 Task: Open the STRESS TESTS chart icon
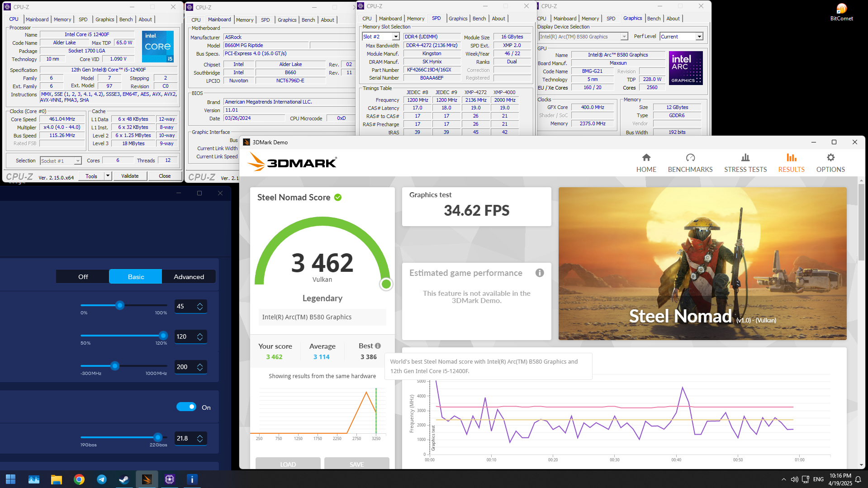point(745,157)
